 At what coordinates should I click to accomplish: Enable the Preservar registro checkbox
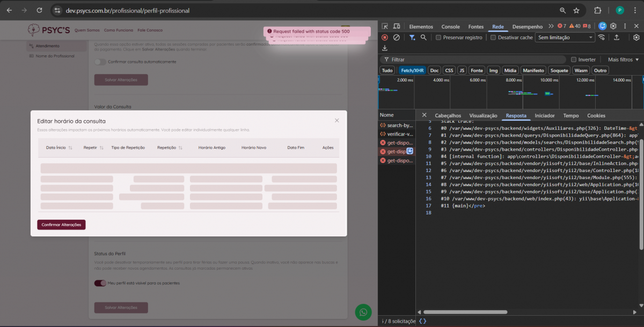[x=438, y=38]
